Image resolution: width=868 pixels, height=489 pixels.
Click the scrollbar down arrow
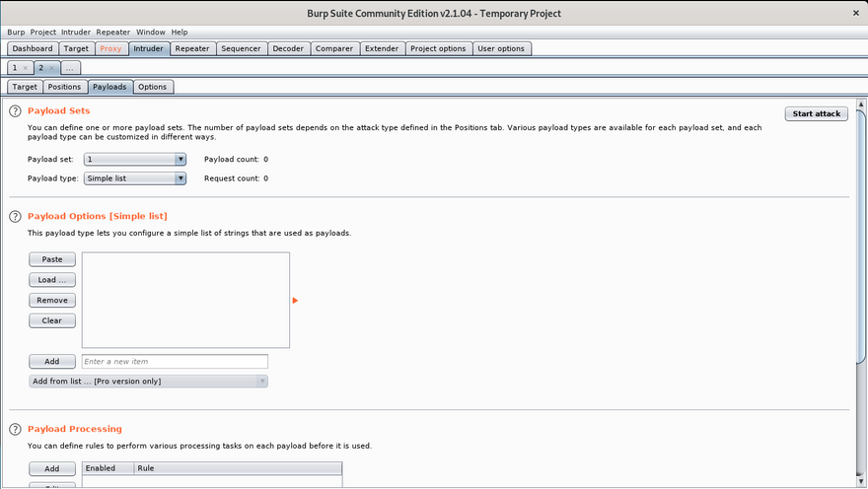pyautogui.click(x=861, y=481)
